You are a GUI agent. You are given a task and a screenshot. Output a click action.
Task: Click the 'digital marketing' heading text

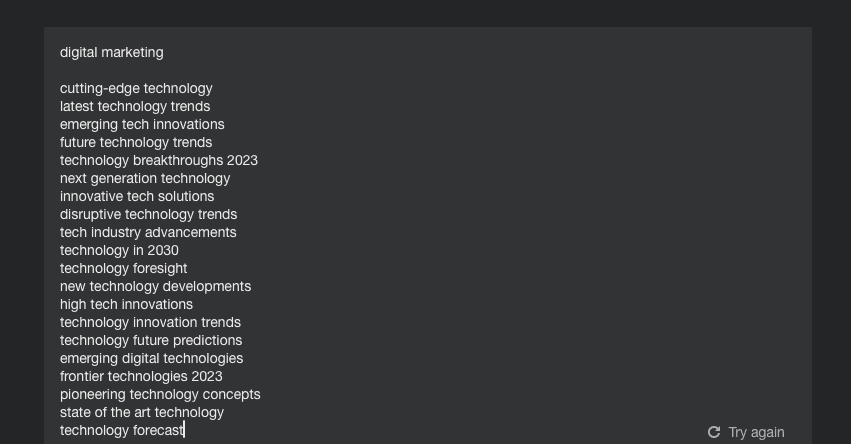(x=111, y=52)
